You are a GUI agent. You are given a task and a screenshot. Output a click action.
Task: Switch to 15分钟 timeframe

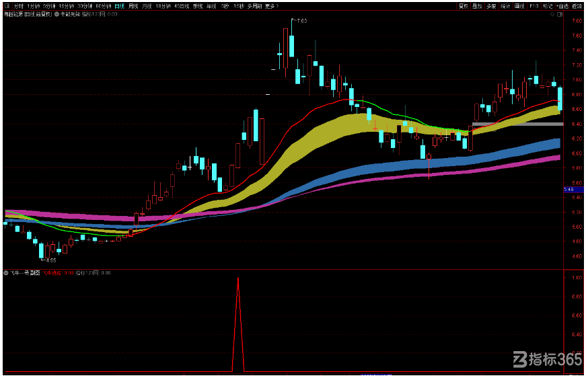click(x=67, y=6)
